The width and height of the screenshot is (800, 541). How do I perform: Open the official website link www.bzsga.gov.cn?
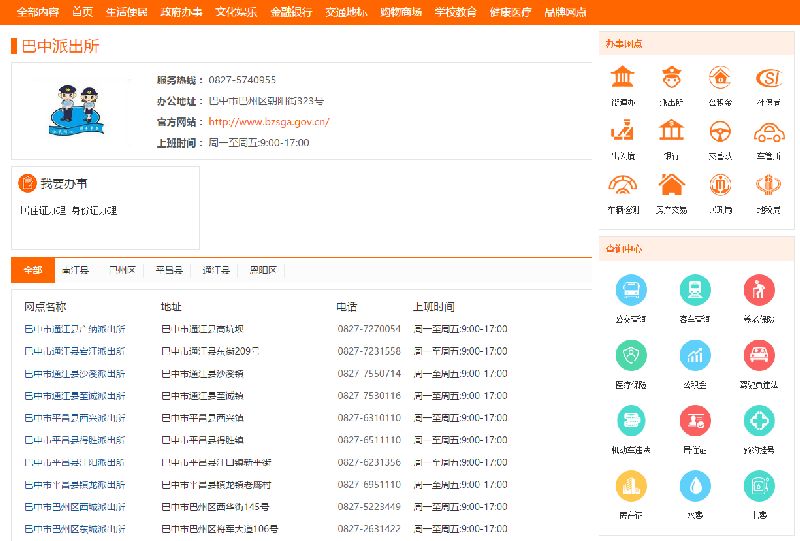pos(269,122)
